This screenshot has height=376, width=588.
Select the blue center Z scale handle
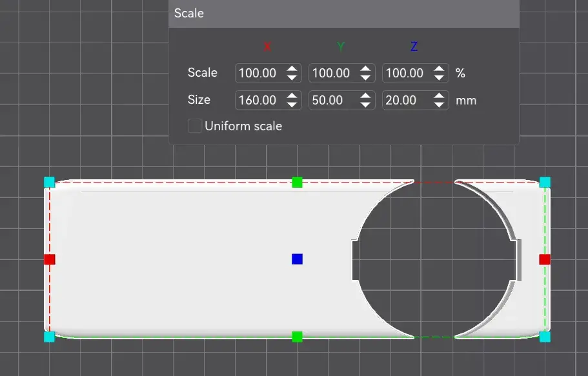(x=297, y=259)
